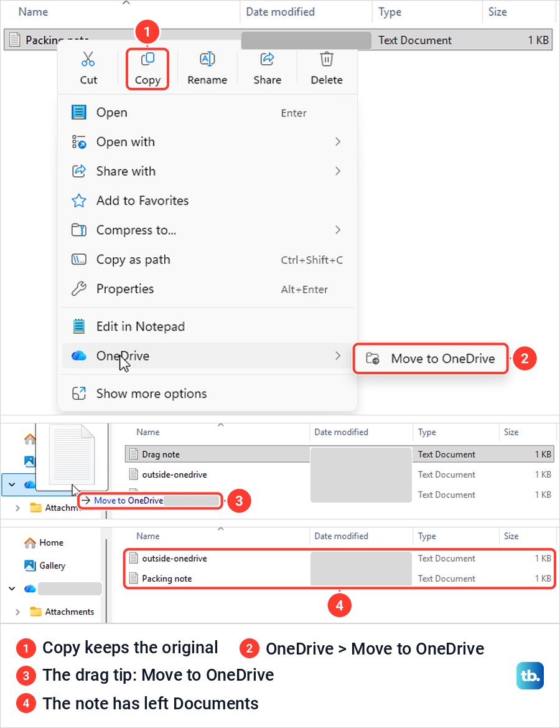
Task: Expand the Attachments folder chevron under Gallery
Action: [x=17, y=612]
